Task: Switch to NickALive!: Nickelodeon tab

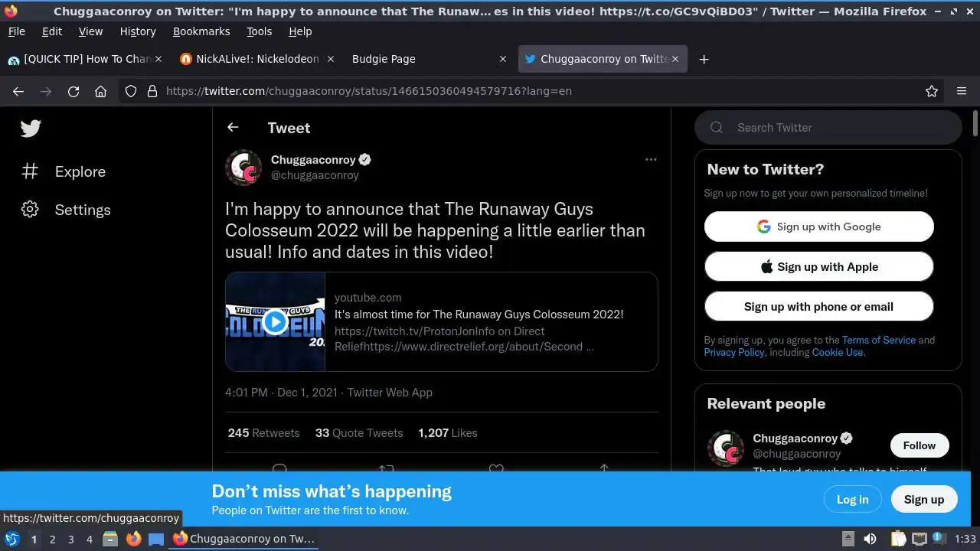Action: tap(256, 59)
